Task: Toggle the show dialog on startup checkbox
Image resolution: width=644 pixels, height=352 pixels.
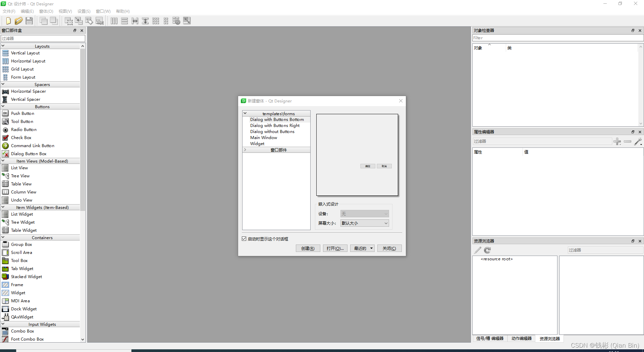Action: tap(244, 239)
